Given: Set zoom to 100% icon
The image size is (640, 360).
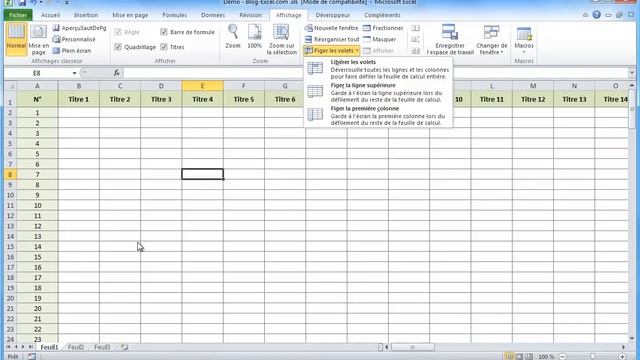Looking at the screenshot, I should coord(254,36).
